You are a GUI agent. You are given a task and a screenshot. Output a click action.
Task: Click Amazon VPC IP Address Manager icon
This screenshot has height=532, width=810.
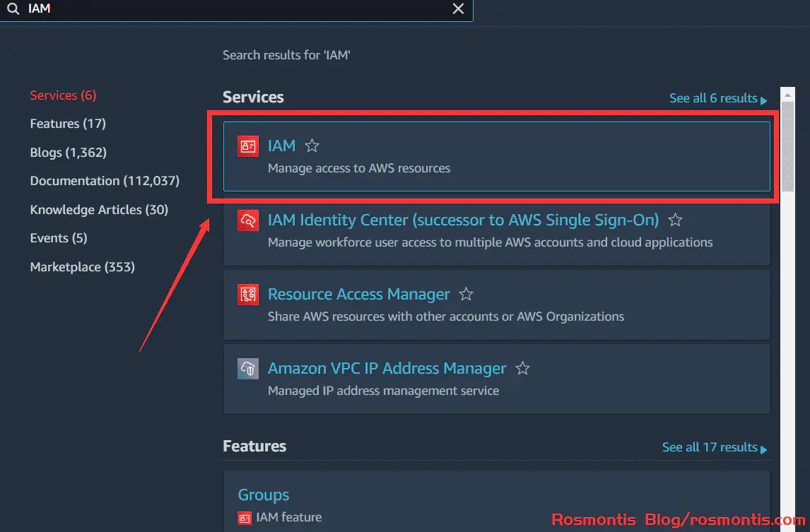(x=248, y=369)
